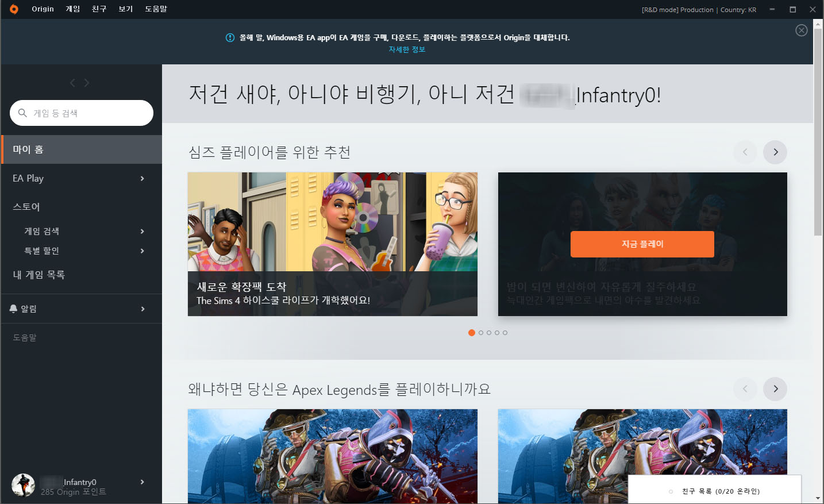Open the left Apex Legends card
Image resolution: width=824 pixels, height=504 pixels.
point(333,456)
